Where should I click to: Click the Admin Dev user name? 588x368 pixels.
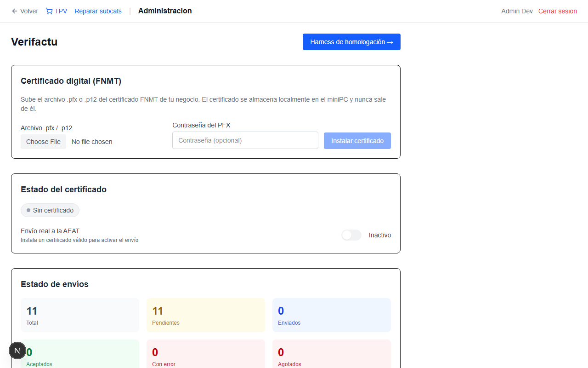(517, 11)
